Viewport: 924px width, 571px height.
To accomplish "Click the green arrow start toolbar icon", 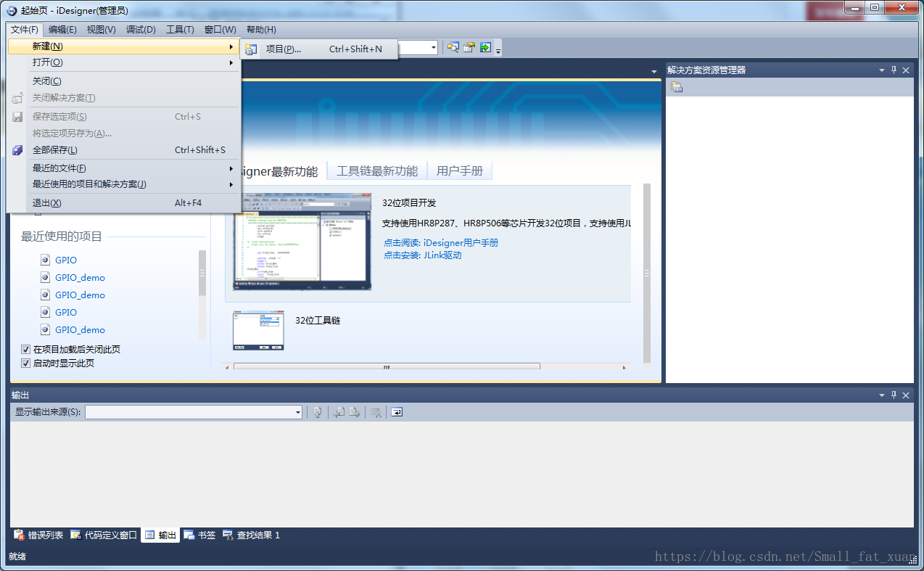I will (x=485, y=47).
